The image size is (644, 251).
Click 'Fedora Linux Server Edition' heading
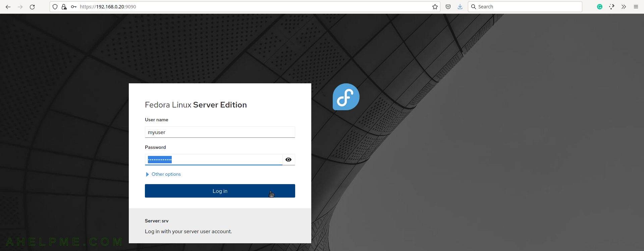click(196, 105)
